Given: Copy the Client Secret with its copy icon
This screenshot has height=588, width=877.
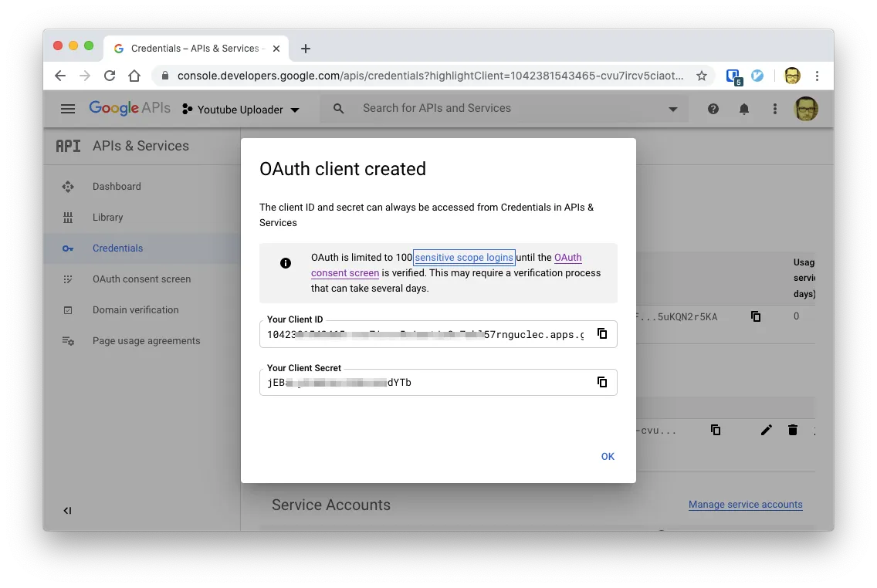Looking at the screenshot, I should click(x=602, y=382).
